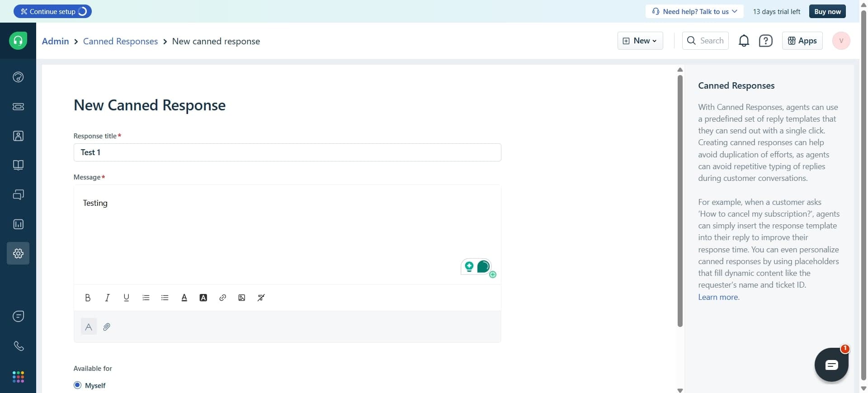The image size is (868, 393).
Task: Click the form scrollbar up arrow
Action: (x=680, y=70)
